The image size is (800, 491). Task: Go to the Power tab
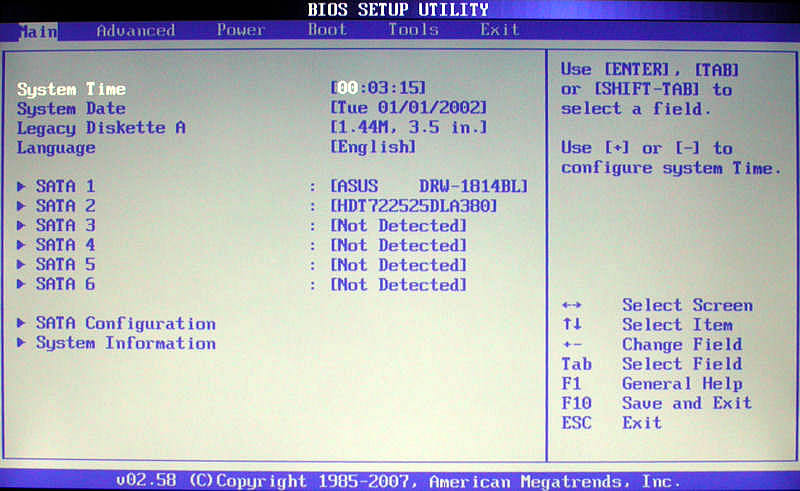point(241,30)
